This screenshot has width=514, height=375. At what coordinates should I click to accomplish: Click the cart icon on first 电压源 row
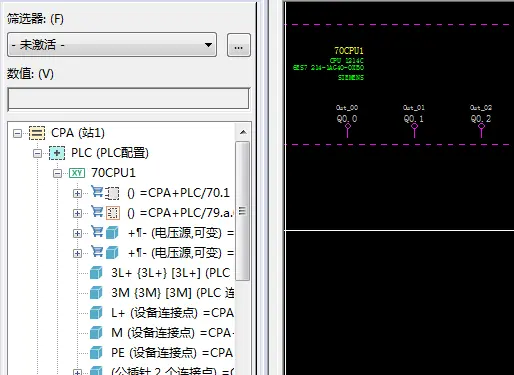(x=97, y=231)
